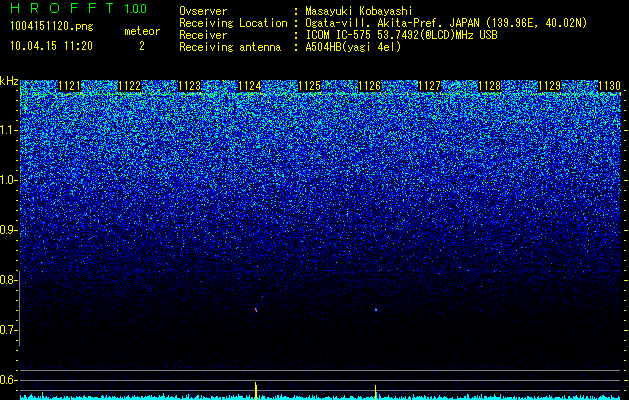Click the 1.1 frequency axis label
Image resolution: width=629 pixels, height=400 pixels.
8,130
